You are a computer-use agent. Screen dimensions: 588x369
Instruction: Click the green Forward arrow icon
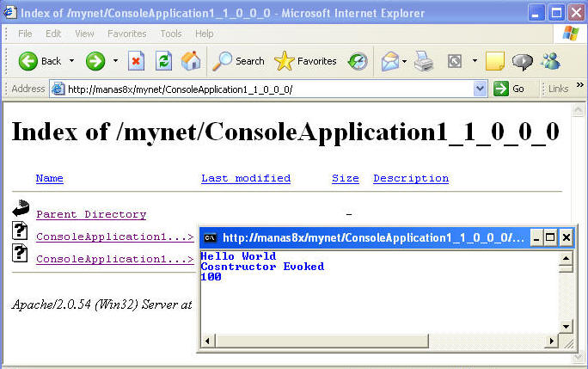[x=95, y=61]
